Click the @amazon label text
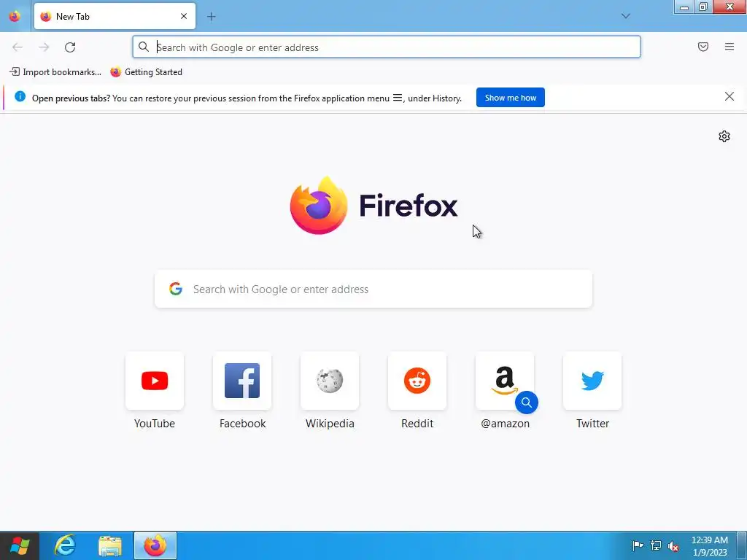747x560 pixels. point(505,424)
